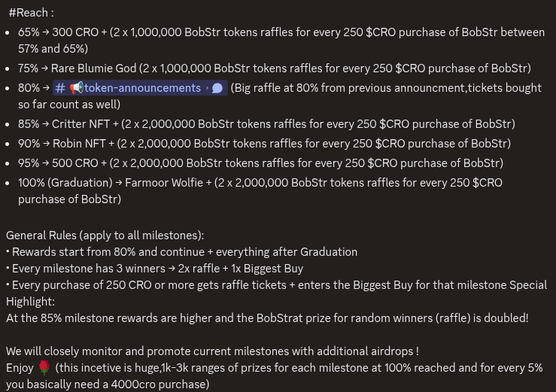Click the 'General Rules (apply to all milestones):' line

coord(105,236)
